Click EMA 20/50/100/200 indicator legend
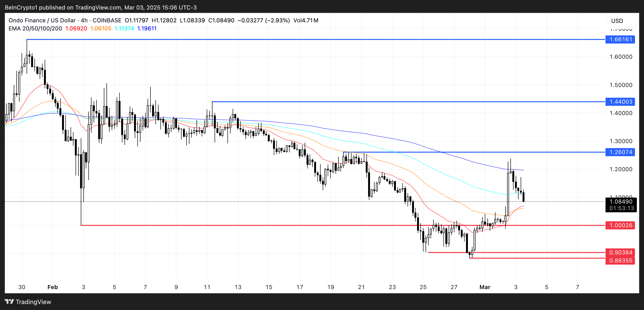This screenshot has width=644, height=310. [x=35, y=29]
